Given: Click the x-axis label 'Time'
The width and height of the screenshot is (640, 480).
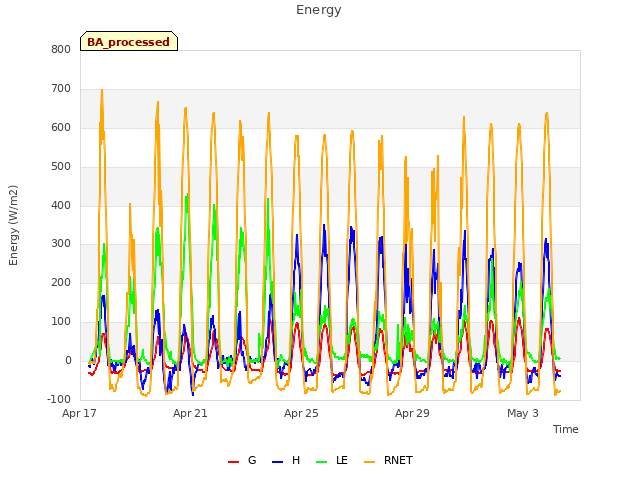Looking at the screenshot, I should (566, 429).
